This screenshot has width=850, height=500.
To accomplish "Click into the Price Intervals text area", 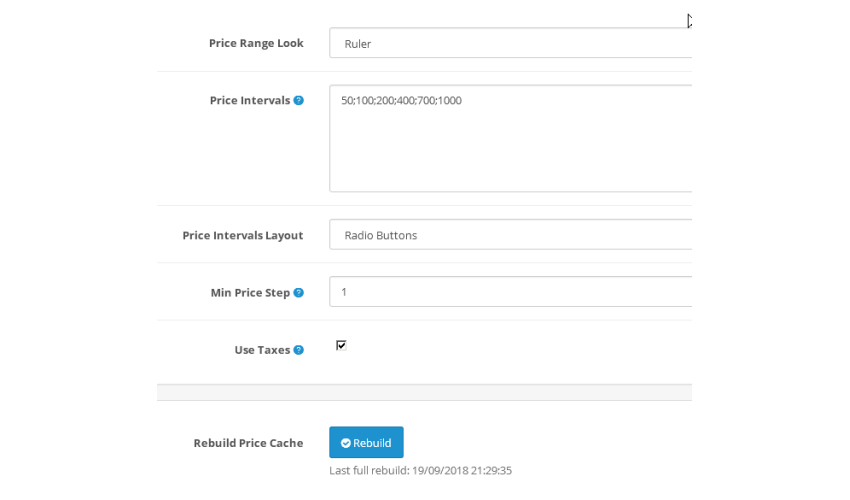I will tap(510, 138).
